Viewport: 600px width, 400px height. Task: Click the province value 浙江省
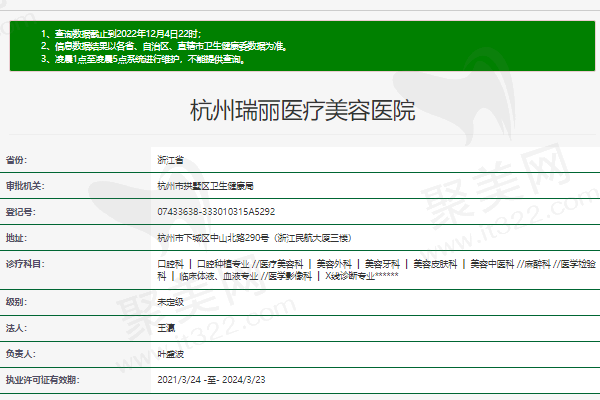(x=171, y=160)
